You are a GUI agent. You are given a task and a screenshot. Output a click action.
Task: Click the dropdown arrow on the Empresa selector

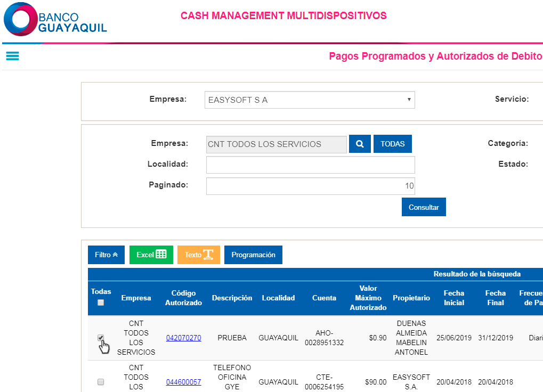coord(408,100)
